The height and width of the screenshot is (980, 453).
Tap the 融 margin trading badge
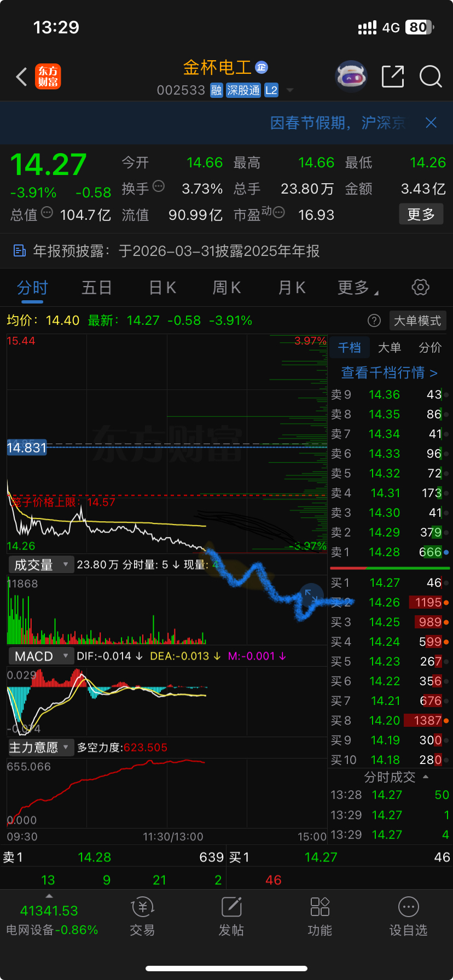click(217, 90)
